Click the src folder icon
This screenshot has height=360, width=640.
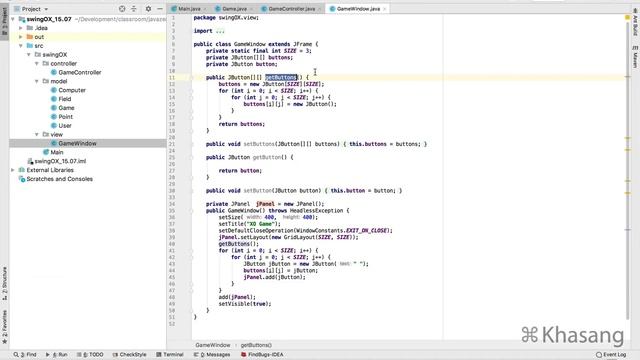pyautogui.click(x=30, y=46)
